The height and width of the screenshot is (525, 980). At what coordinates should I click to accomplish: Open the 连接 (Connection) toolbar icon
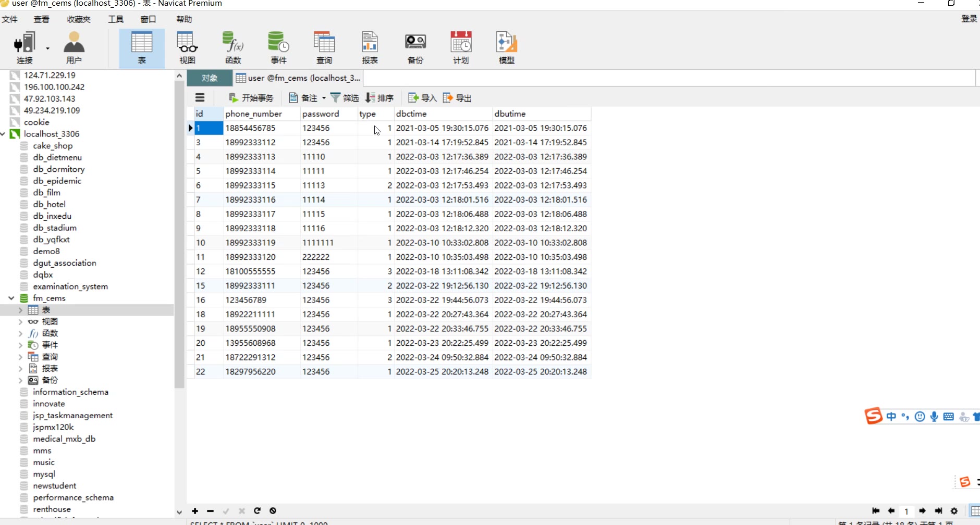pyautogui.click(x=24, y=48)
